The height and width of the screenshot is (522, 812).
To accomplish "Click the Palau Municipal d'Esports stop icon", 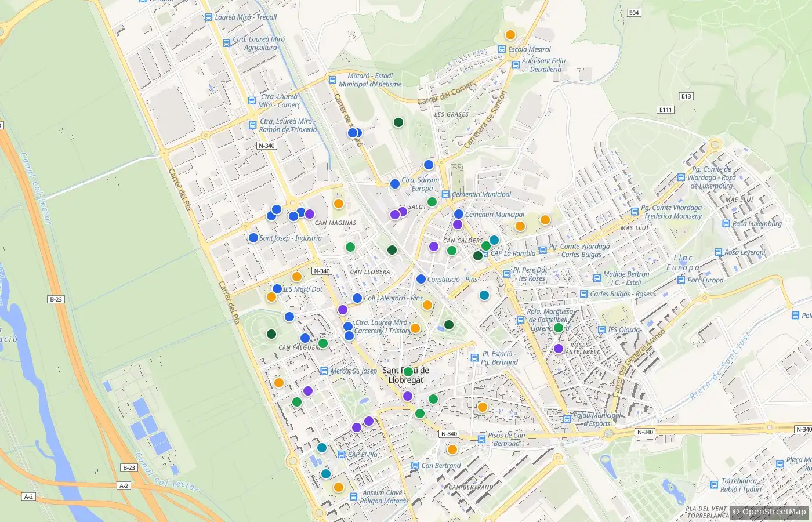I will coord(567,419).
